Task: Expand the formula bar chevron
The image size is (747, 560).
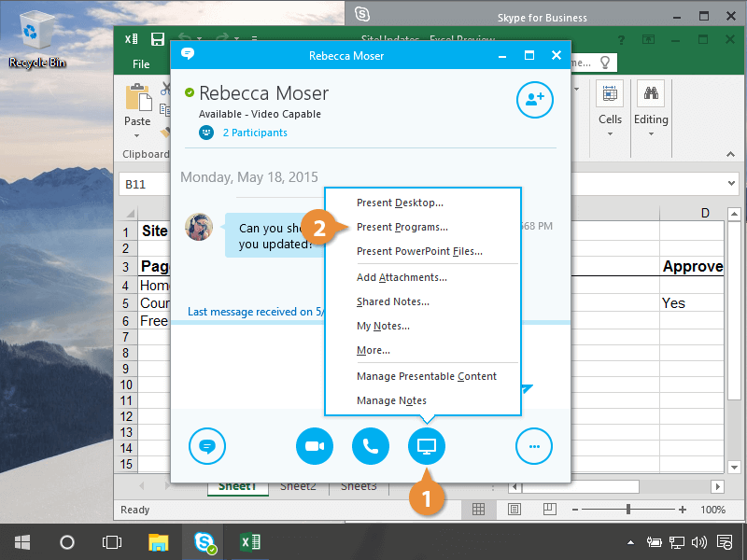Action: coord(730,184)
